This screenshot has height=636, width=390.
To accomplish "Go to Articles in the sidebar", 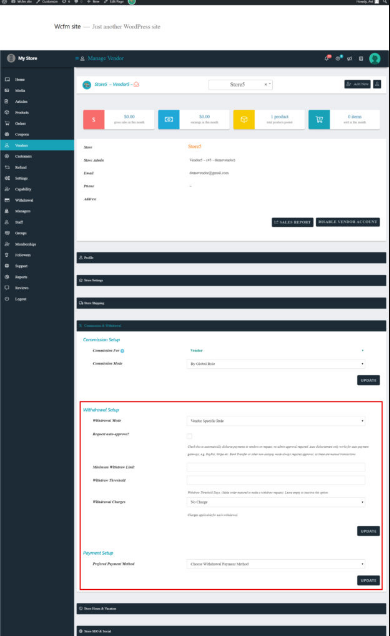I will (21, 101).
